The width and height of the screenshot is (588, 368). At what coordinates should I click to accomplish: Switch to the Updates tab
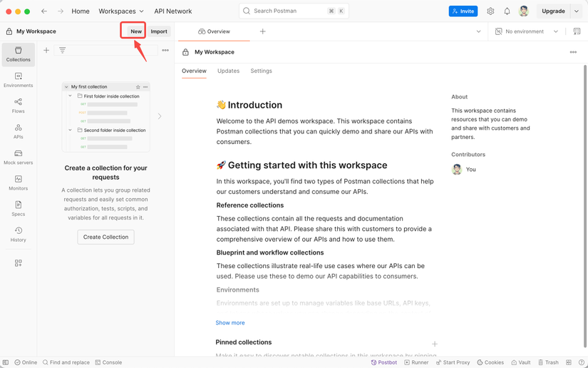pos(228,71)
